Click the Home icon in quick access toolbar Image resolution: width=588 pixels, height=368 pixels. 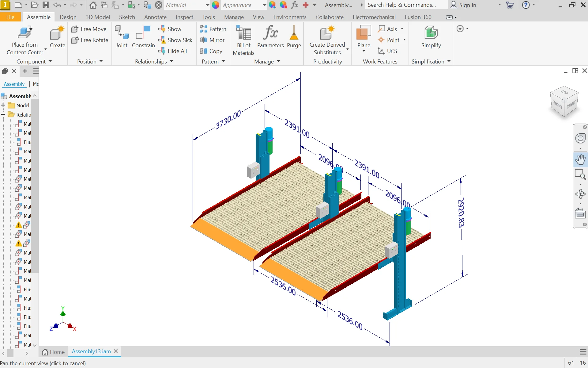[x=93, y=5]
